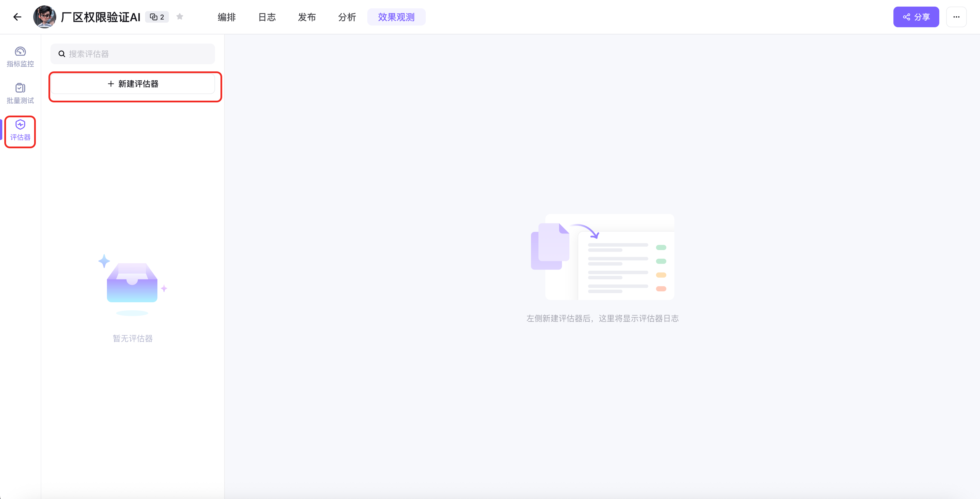Click the 厂区权限验证AI avatar image
Viewport: 980px width, 499px height.
pyautogui.click(x=44, y=17)
